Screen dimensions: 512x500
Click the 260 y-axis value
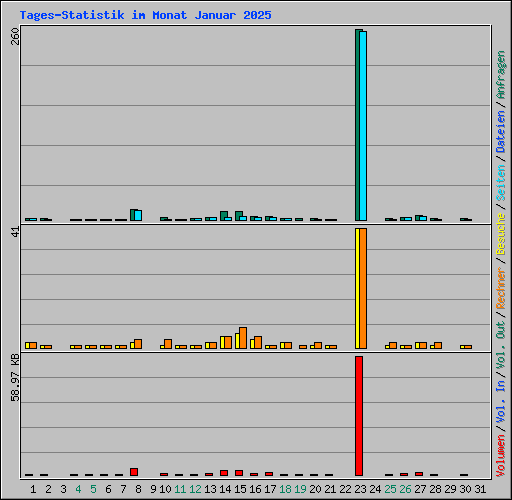15,36
